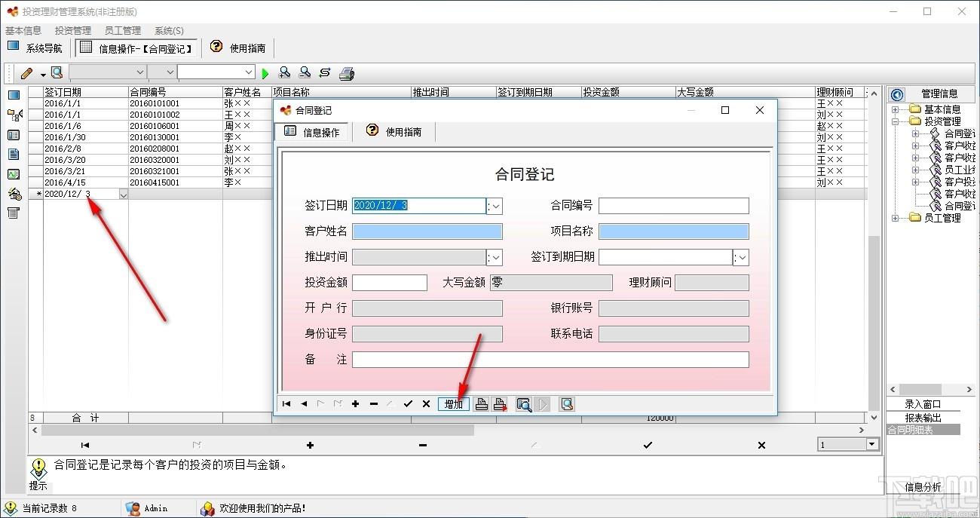Viewport: 980px width, 518px height.
Task: Open date dropdown in the new grid row
Action: pos(124,195)
